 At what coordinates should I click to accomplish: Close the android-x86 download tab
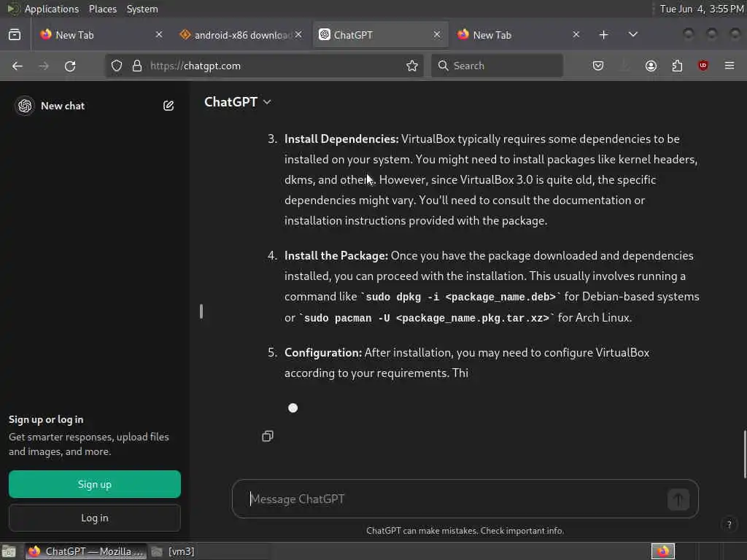(298, 35)
